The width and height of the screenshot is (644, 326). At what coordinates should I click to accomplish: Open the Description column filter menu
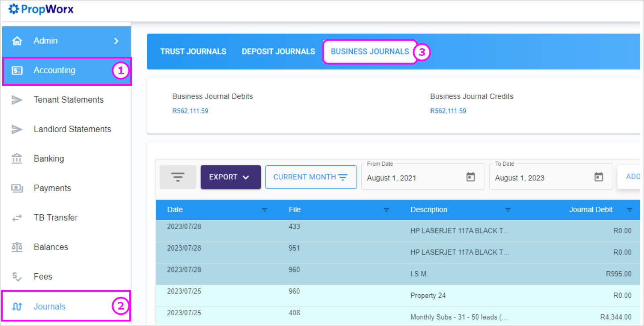508,210
